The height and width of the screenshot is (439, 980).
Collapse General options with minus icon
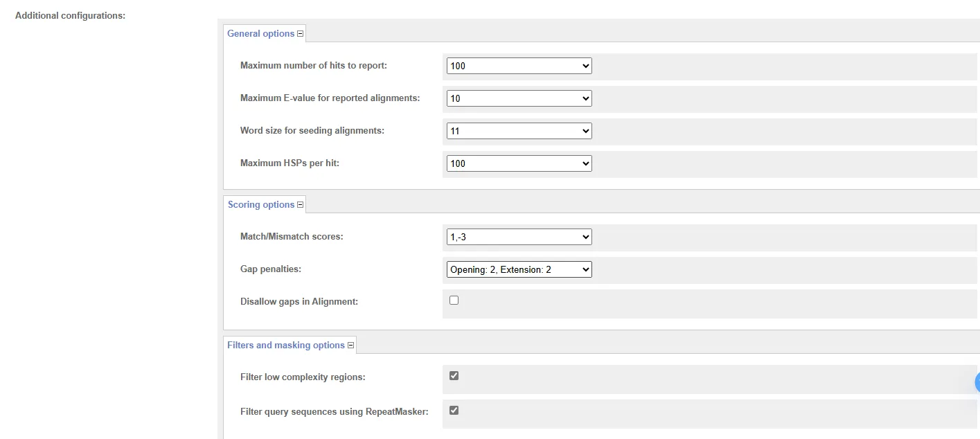coord(300,34)
